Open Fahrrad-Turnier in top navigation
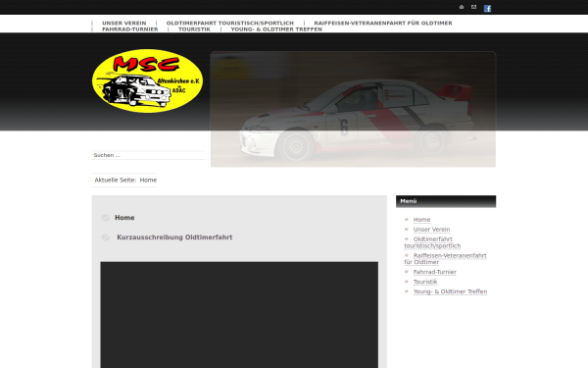588x368 pixels. coord(129,29)
